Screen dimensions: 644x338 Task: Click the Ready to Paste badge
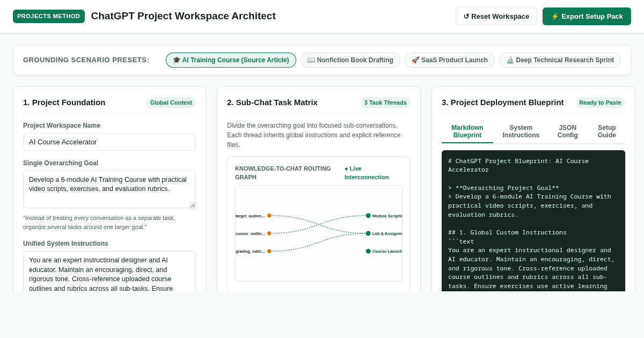(x=600, y=102)
